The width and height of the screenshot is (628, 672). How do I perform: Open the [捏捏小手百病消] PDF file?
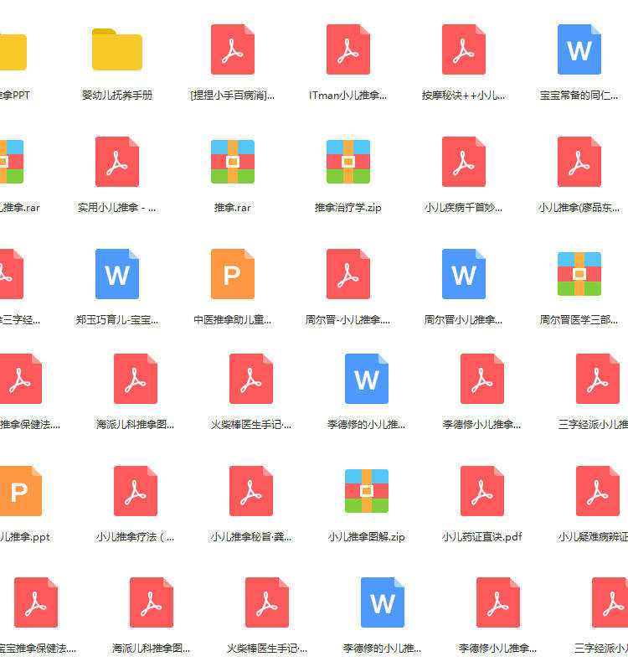(233, 50)
